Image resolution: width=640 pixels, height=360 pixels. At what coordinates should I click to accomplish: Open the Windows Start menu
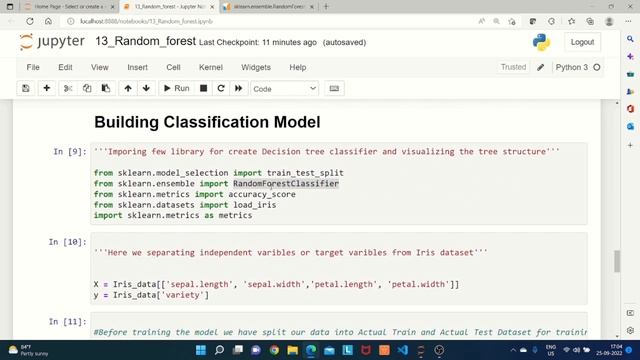point(201,350)
